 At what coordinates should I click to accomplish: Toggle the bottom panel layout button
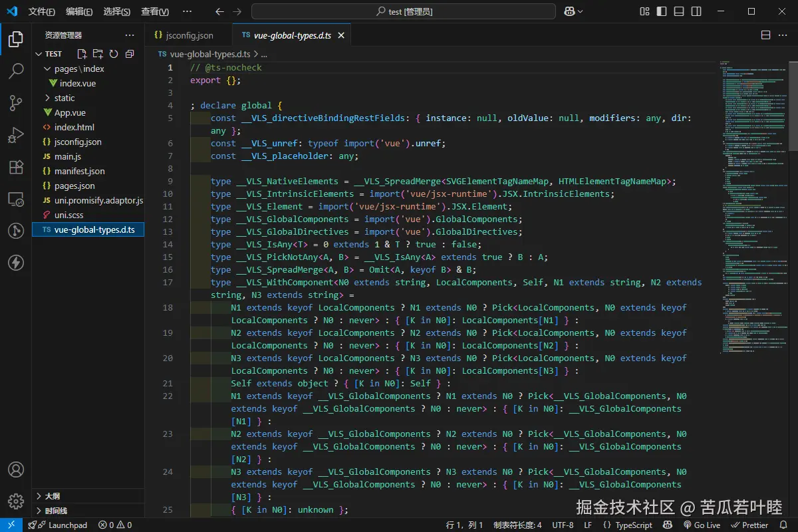pos(679,11)
